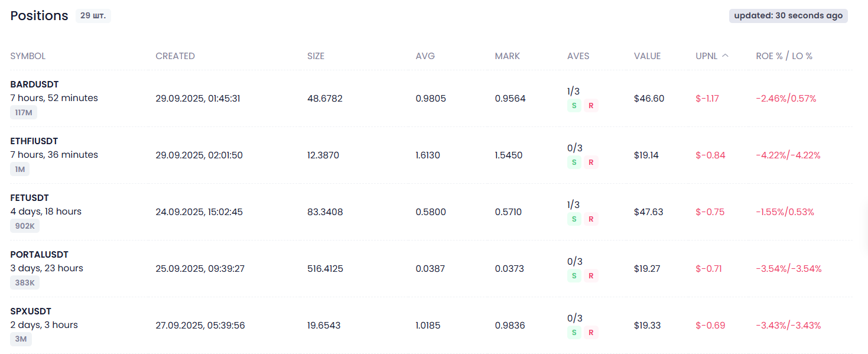Sort table by SIZE column header
The height and width of the screenshot is (354, 868).
(x=316, y=56)
